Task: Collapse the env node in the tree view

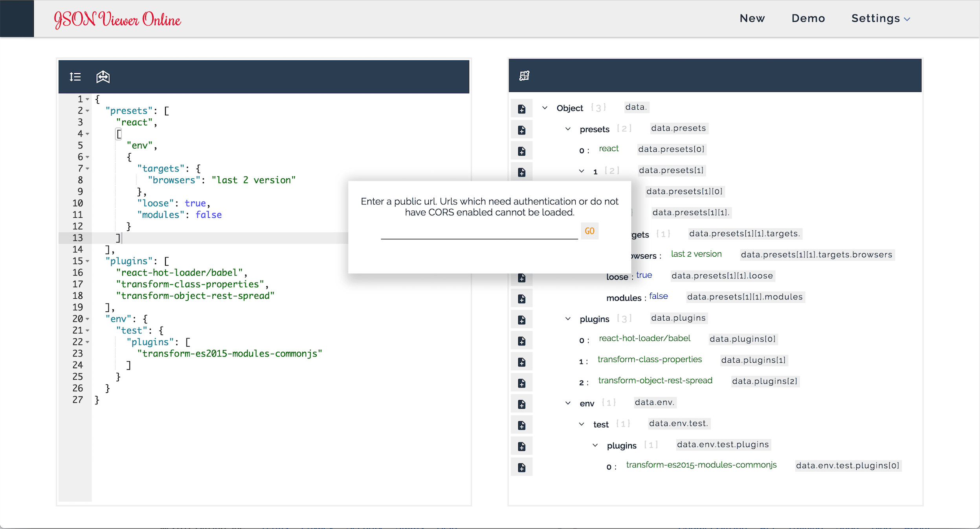Action: pos(567,403)
